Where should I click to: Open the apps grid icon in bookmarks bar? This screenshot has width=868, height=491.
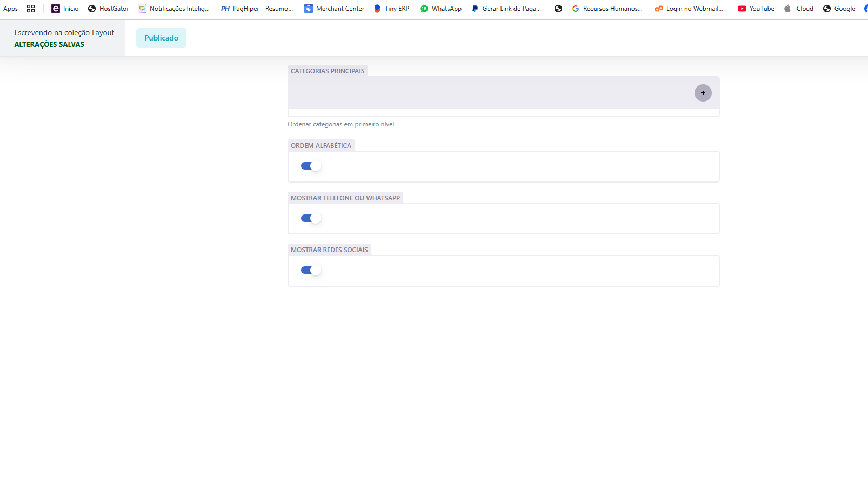click(31, 9)
